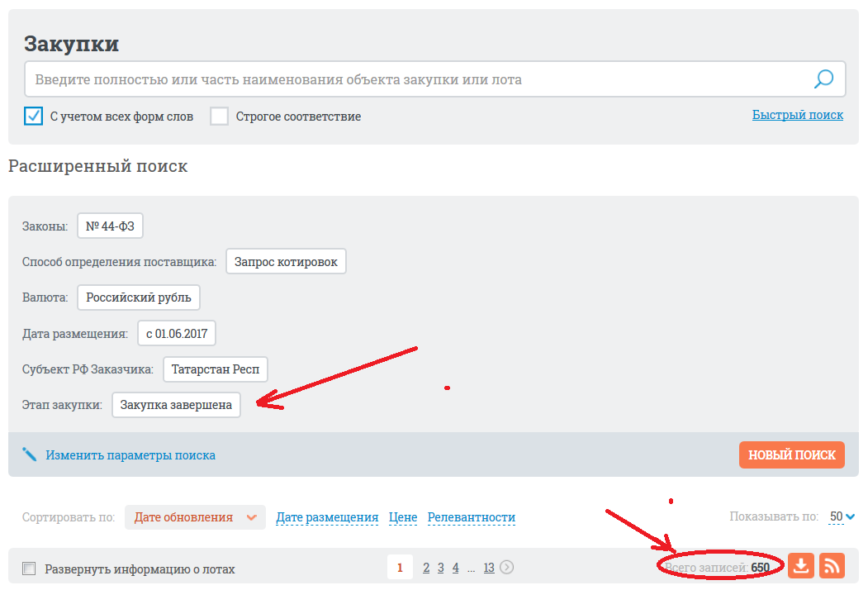Click the magnifier search icon

(x=823, y=79)
